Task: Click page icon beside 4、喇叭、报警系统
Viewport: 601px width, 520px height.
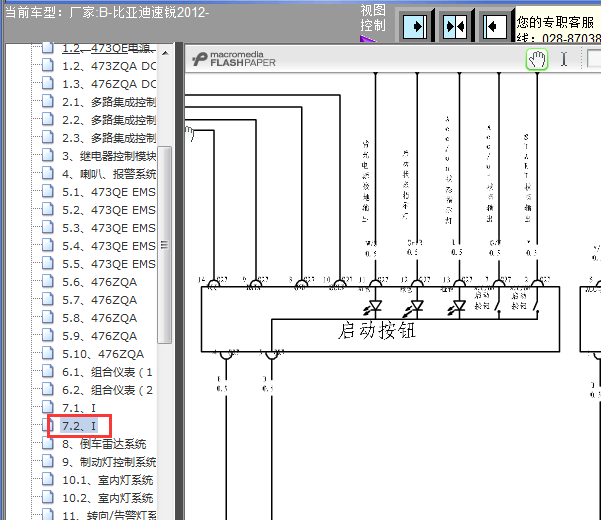Action: pos(48,173)
